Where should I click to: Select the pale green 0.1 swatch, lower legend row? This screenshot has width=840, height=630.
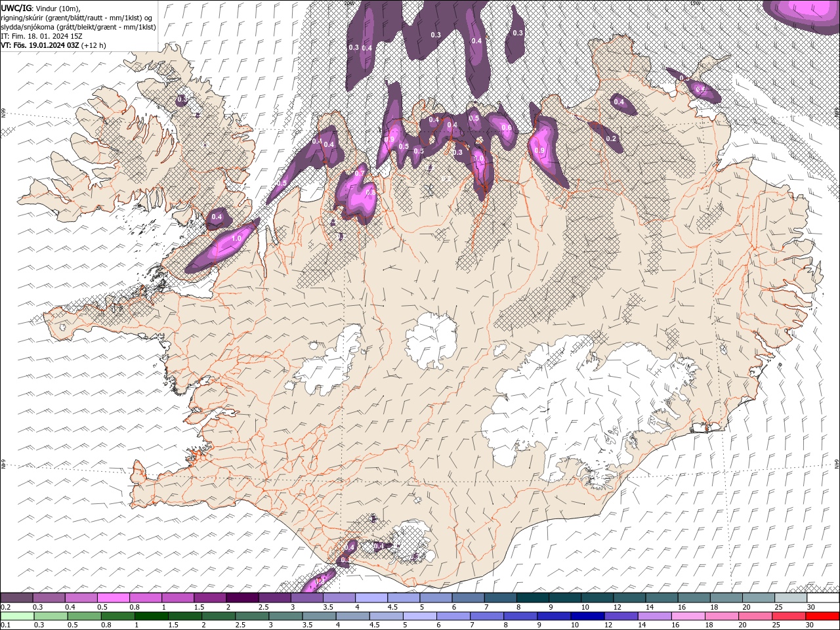pos(17,616)
